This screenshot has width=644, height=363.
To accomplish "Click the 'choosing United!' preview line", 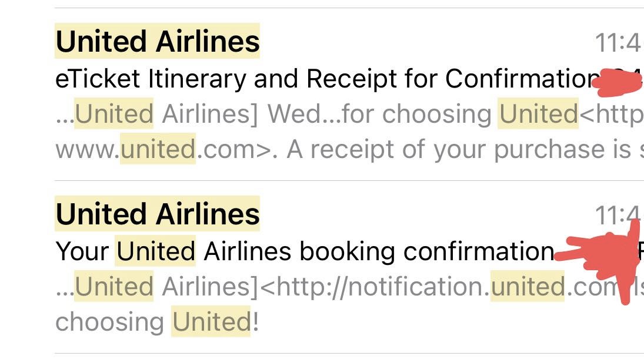I will pyautogui.click(x=156, y=322).
